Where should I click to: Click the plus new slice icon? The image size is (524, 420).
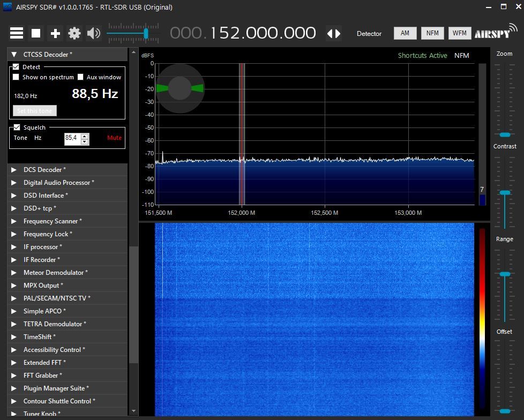point(55,33)
